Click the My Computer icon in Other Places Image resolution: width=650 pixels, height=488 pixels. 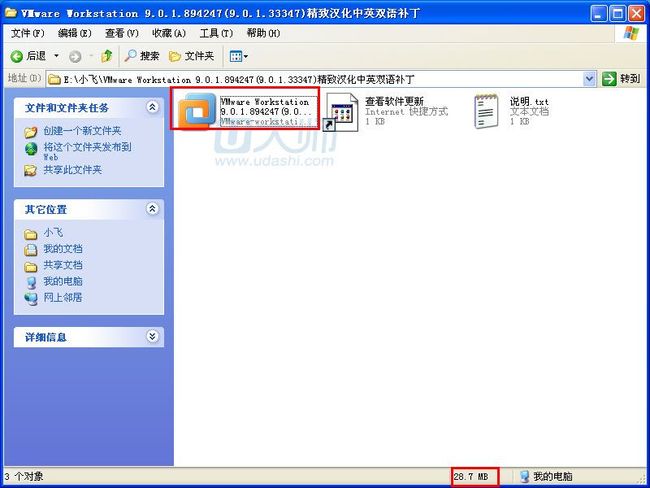31,282
